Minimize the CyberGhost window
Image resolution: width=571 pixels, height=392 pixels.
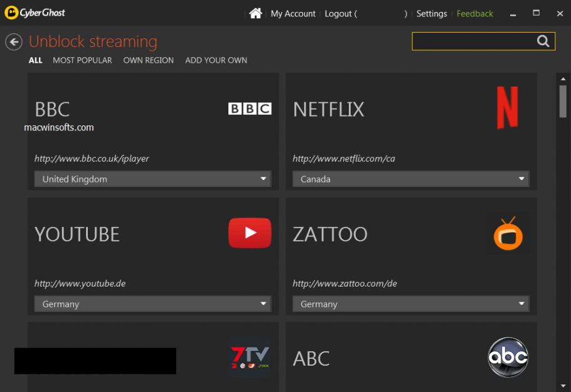pos(513,14)
